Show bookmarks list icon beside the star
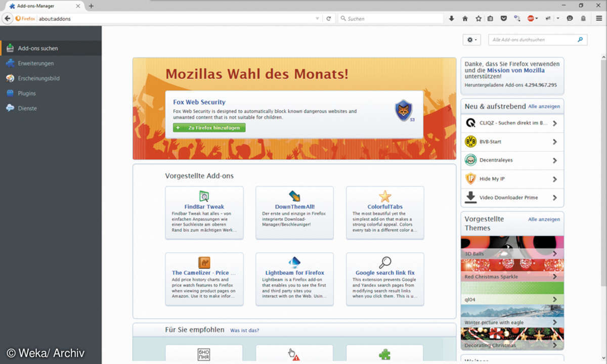The height and width of the screenshot is (364, 607). coord(490,19)
